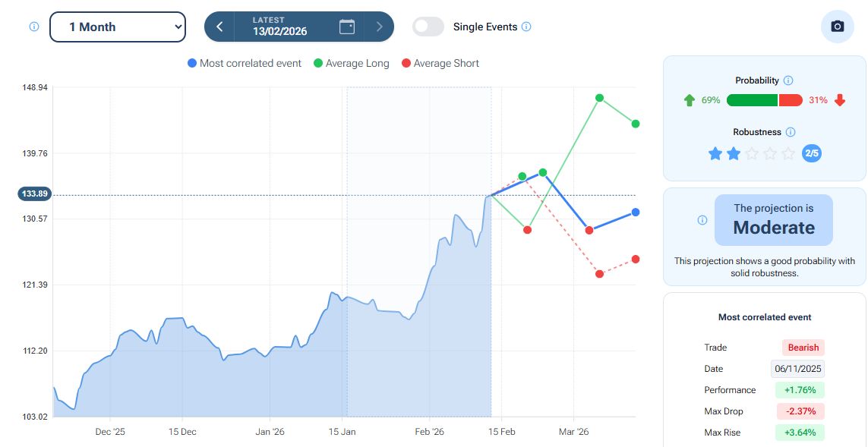Hide the Average Long legend series
The height and width of the screenshot is (447, 868).
[351, 64]
